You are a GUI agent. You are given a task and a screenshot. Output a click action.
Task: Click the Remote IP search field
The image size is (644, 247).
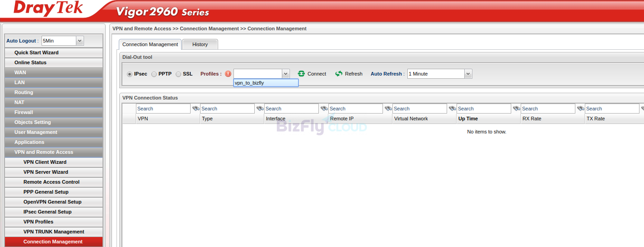355,109
